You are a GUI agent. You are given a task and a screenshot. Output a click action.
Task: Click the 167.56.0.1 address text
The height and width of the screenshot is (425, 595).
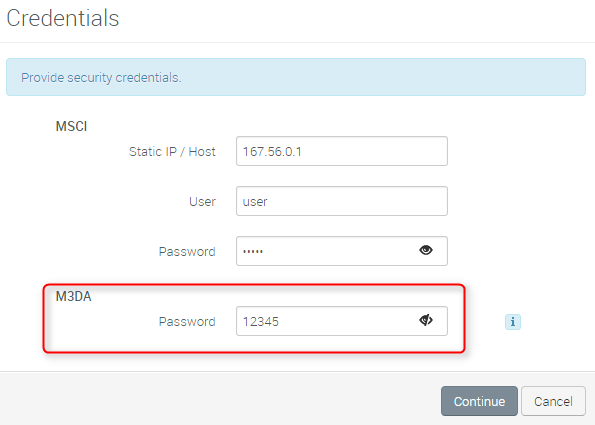[272, 152]
